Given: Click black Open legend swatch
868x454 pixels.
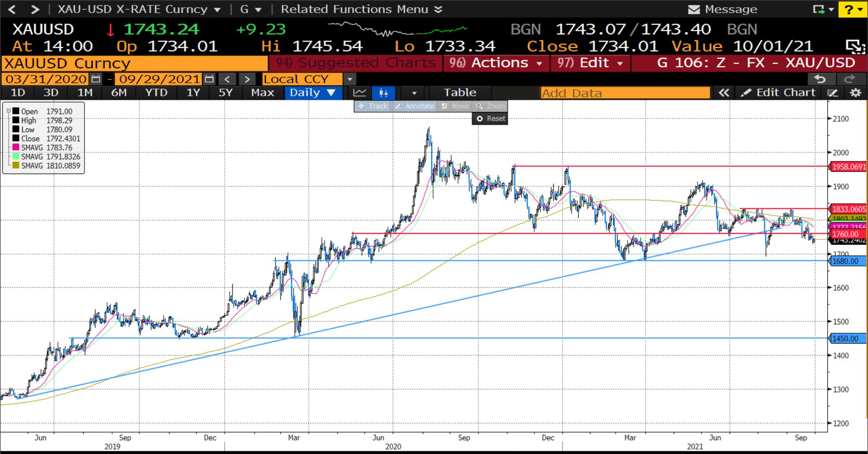Looking at the screenshot, I should (x=16, y=111).
